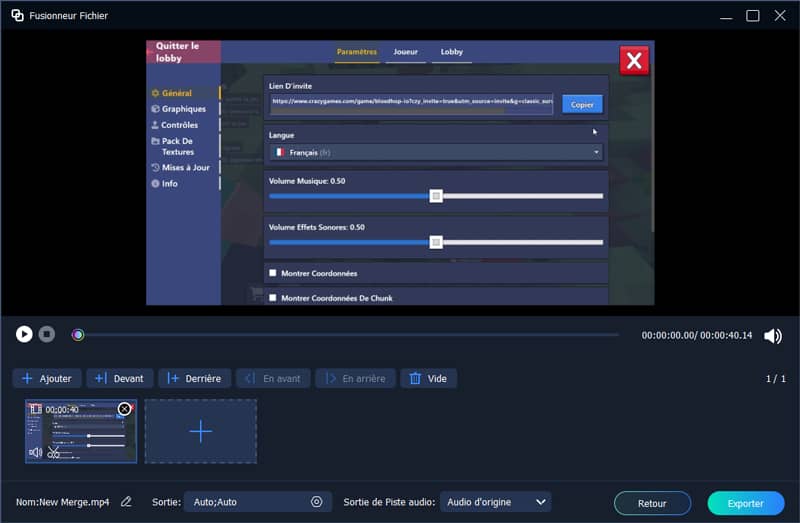Viewport: 800px width, 523px height.
Task: Click the Exporter button
Action: (746, 503)
